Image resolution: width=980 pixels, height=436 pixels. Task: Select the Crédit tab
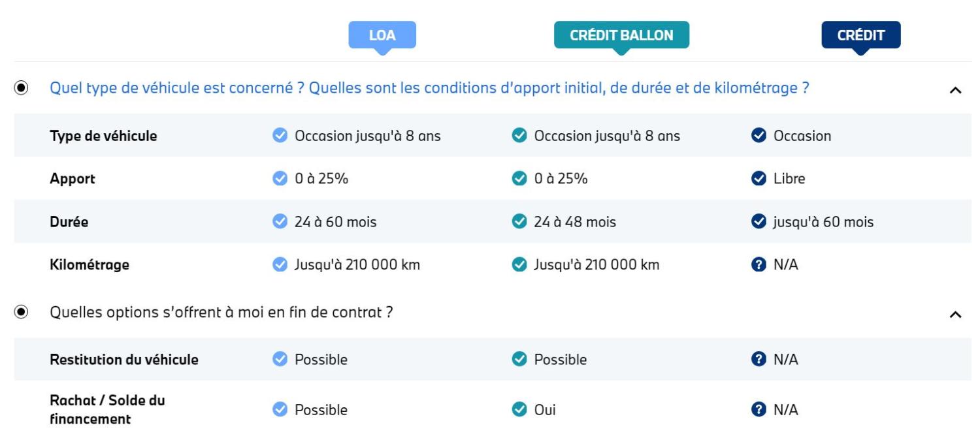(860, 35)
